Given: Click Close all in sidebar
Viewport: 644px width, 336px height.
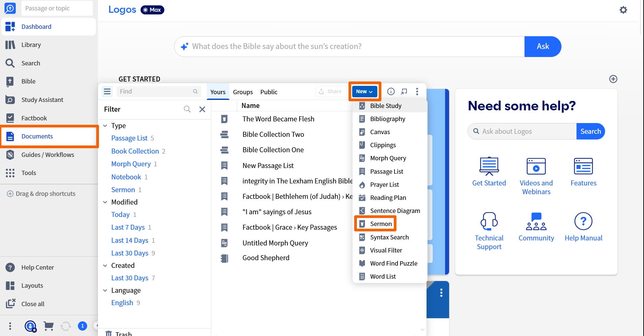Looking at the screenshot, I should [33, 304].
